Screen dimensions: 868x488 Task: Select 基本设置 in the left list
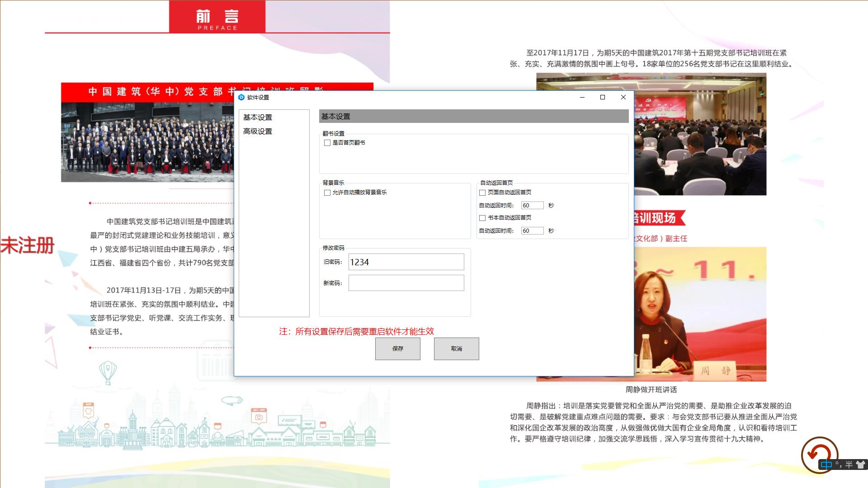point(258,117)
